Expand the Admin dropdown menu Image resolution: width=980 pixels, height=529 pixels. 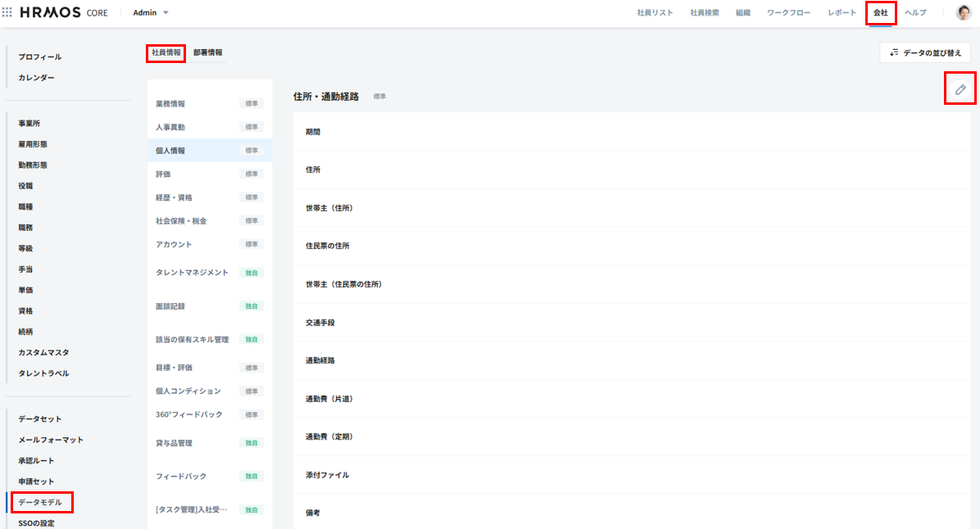click(x=151, y=13)
